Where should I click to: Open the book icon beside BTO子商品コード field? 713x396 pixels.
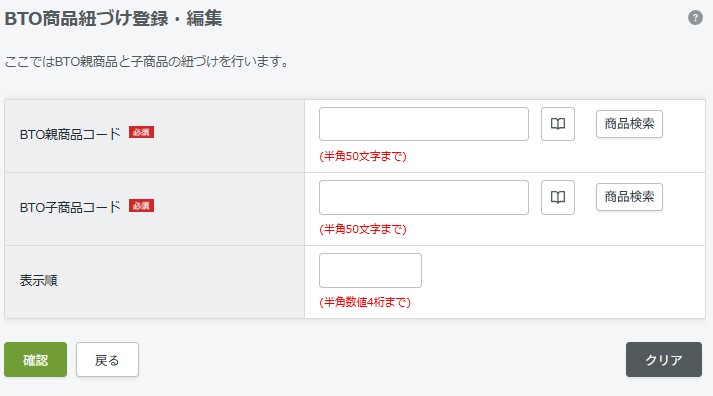(558, 197)
